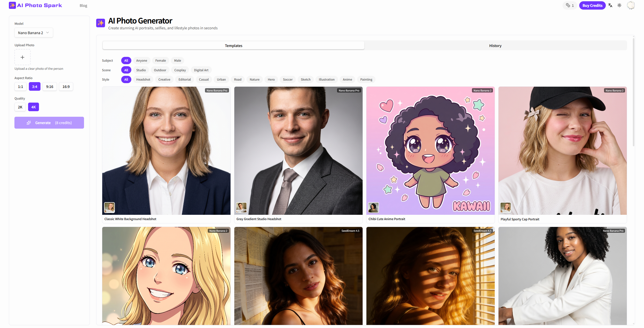Filter style by Anime
Screen dimensions: 644x328
347,80
